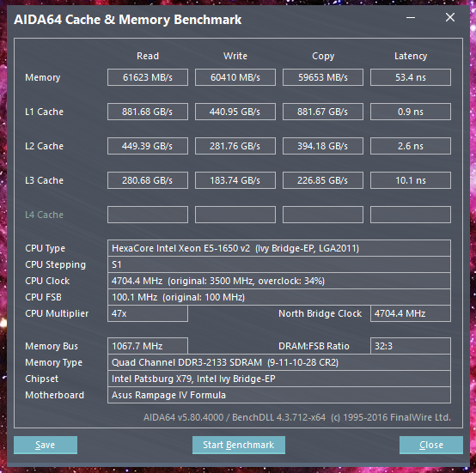
Task: Click the Memory Write 60410 MB/s field
Action: tap(235, 77)
